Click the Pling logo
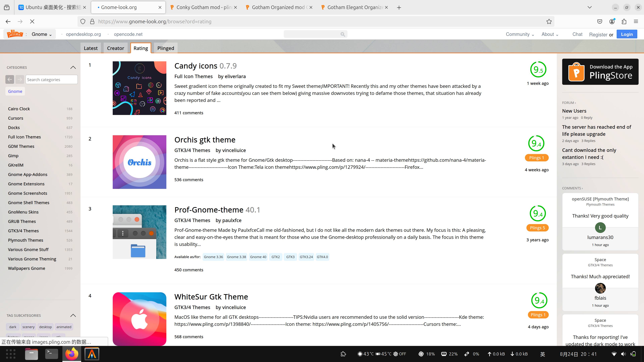644x362 pixels. (x=15, y=34)
